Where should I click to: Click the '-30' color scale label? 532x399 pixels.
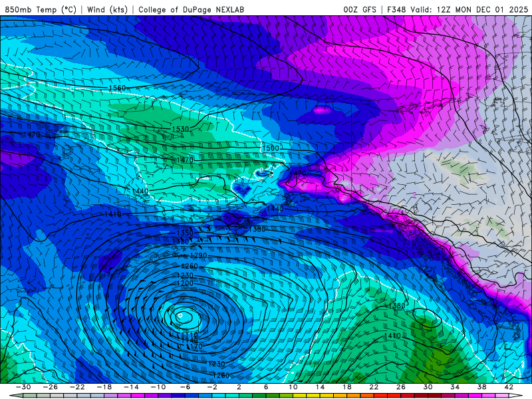(23, 387)
